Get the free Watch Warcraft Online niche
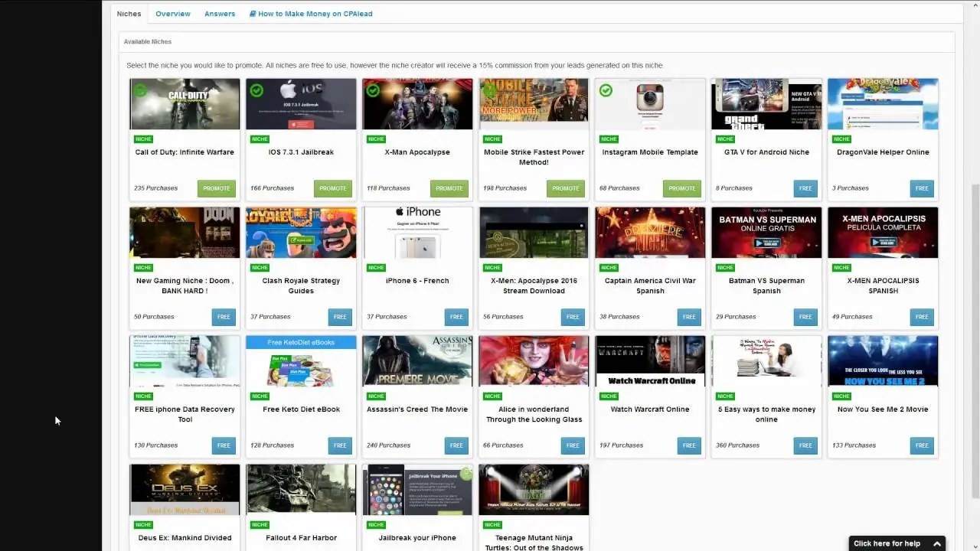This screenshot has width=980, height=551. (689, 445)
